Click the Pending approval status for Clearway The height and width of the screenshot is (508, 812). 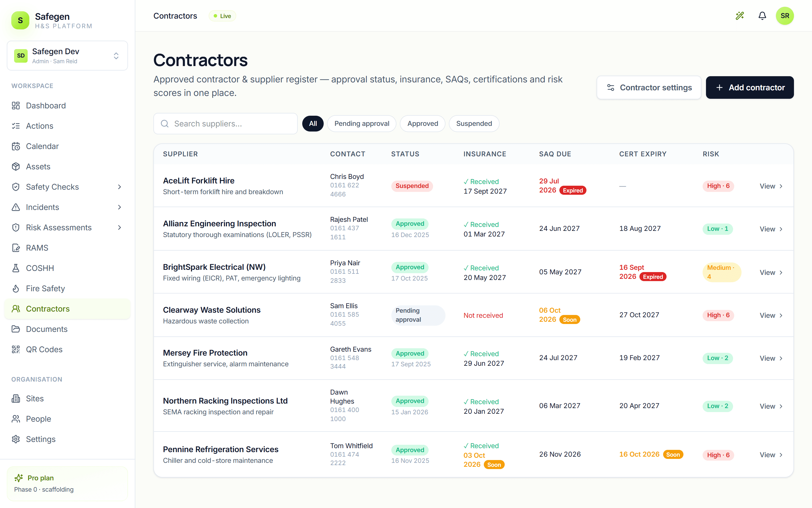coord(418,315)
